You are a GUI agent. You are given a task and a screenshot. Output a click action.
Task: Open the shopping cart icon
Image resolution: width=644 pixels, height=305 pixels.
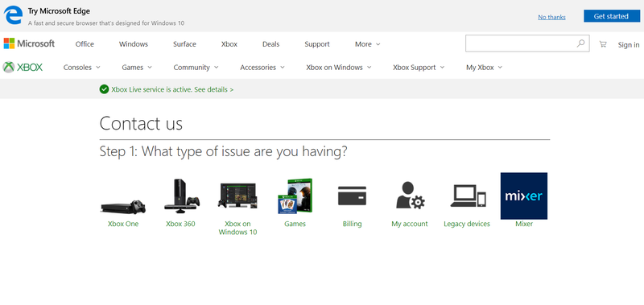click(603, 44)
